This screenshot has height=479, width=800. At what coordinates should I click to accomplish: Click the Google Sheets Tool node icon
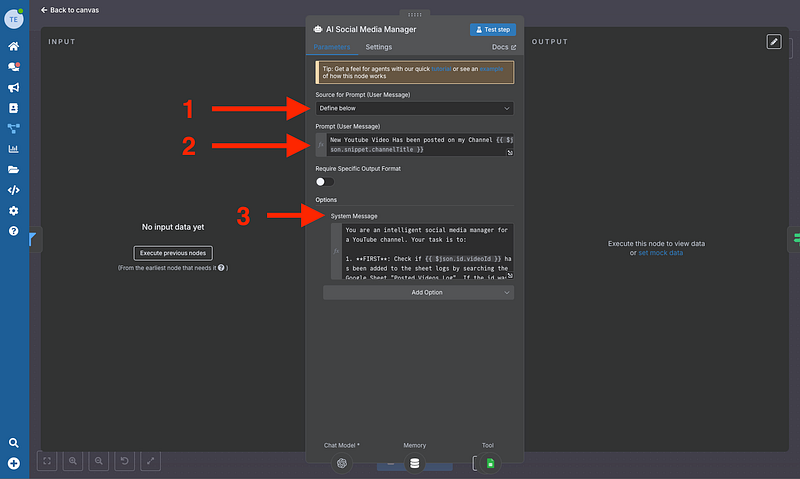489,463
